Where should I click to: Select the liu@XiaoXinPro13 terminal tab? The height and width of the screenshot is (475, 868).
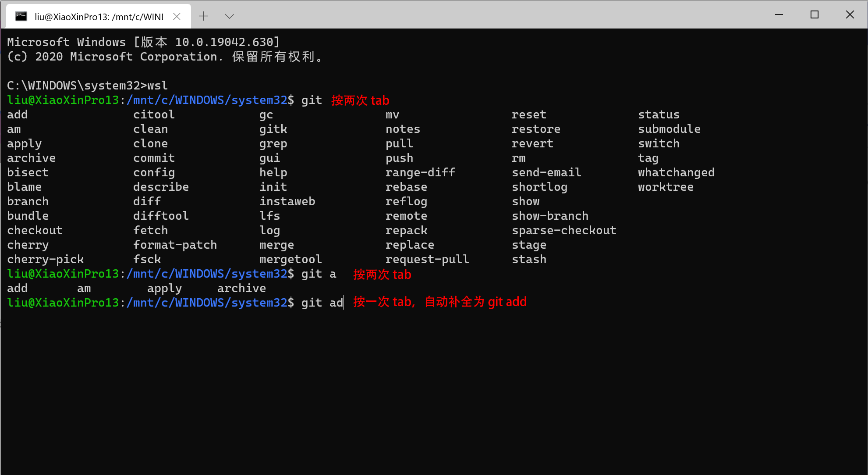(99, 16)
